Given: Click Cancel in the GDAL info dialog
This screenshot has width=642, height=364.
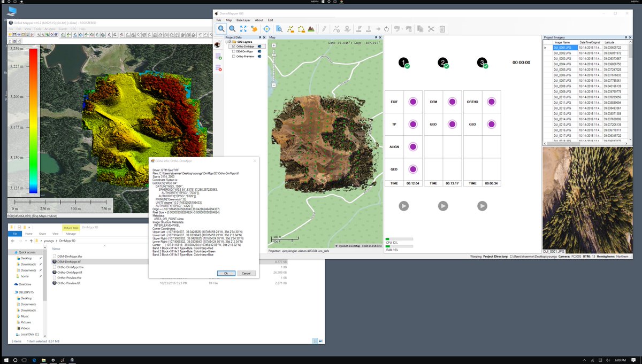Looking at the screenshot, I should (246, 273).
